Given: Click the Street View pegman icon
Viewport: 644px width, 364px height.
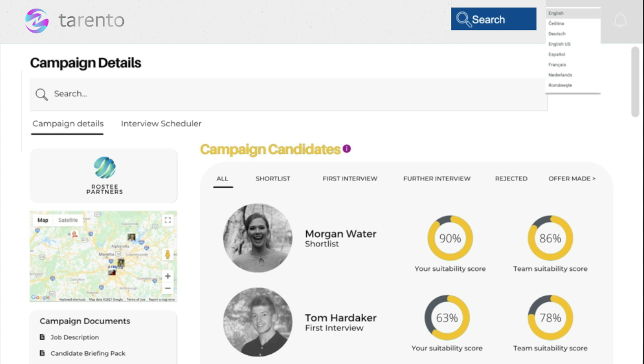Looking at the screenshot, I should 167,254.
